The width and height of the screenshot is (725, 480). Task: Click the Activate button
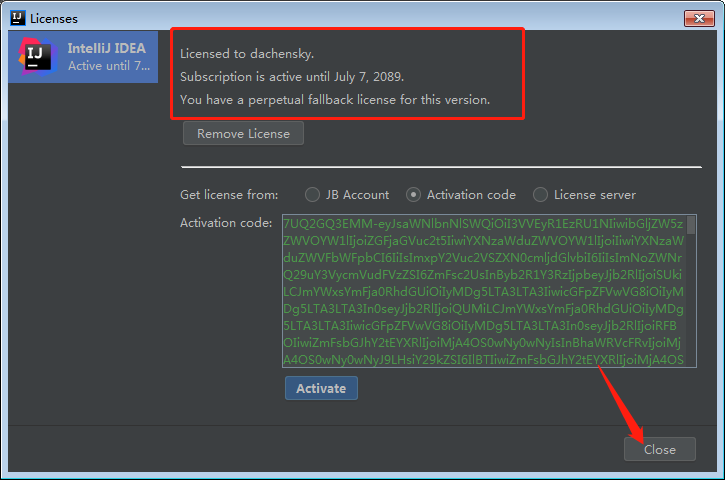pyautogui.click(x=321, y=388)
